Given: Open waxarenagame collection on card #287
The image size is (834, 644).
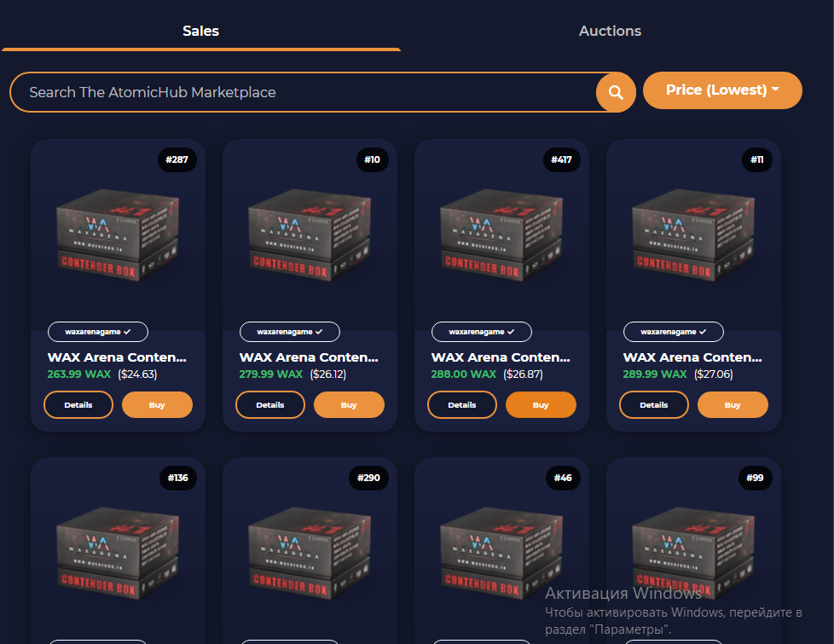Looking at the screenshot, I should point(98,332).
